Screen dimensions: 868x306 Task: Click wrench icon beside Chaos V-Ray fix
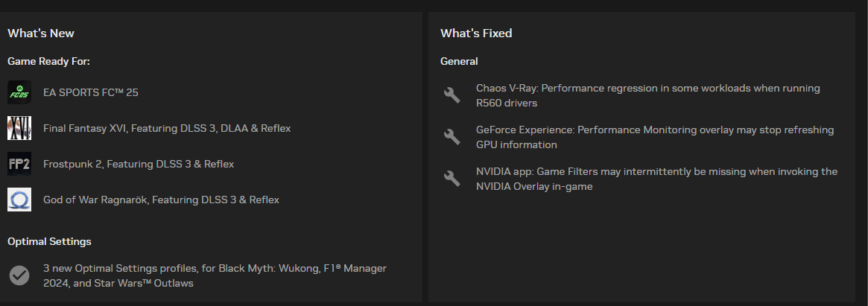click(452, 95)
